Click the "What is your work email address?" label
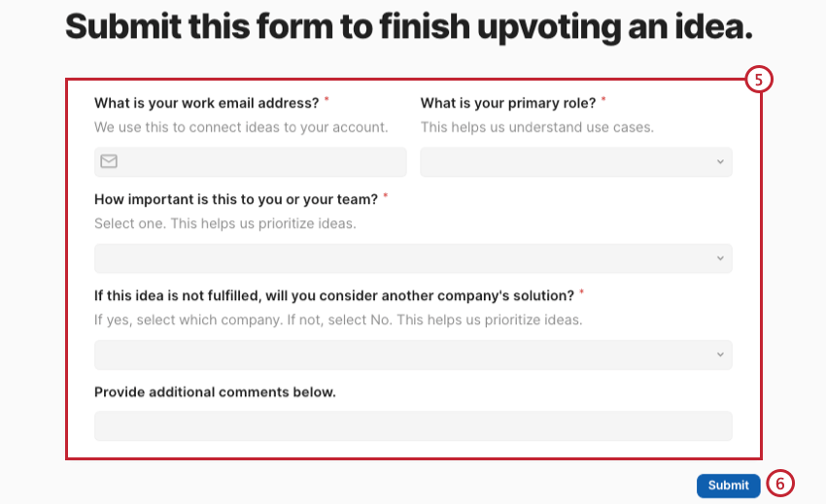The width and height of the screenshot is (826, 504). [206, 103]
